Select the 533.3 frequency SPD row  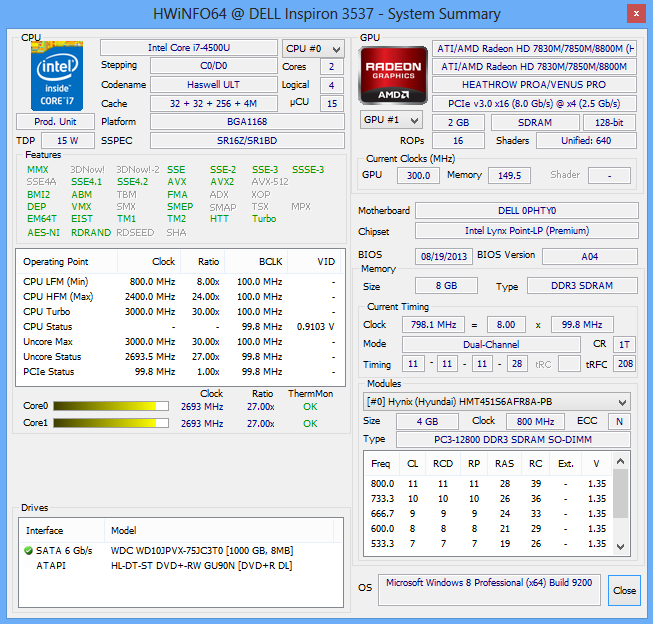click(x=488, y=544)
